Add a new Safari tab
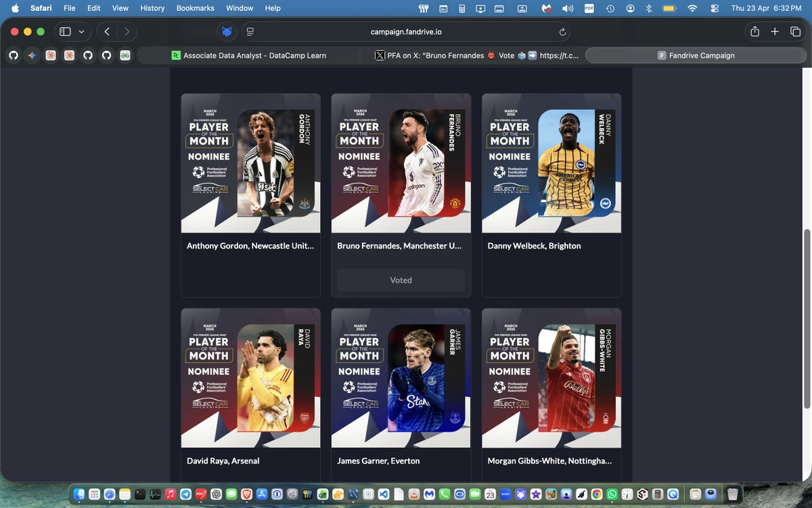The height and width of the screenshot is (508, 812). pyautogui.click(x=775, y=31)
